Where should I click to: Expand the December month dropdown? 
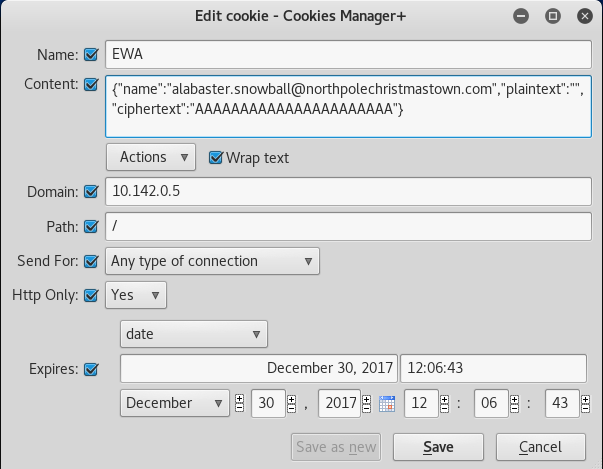175,403
